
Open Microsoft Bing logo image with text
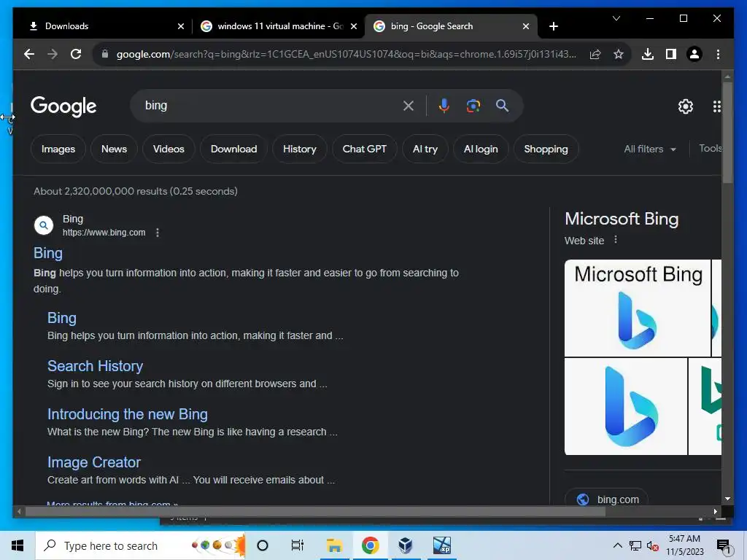coord(638,308)
